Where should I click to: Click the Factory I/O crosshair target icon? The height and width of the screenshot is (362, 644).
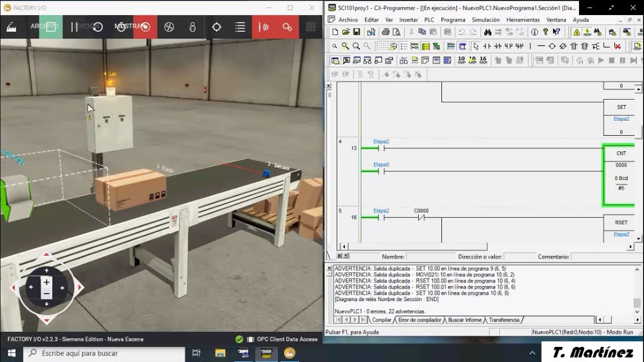click(217, 27)
